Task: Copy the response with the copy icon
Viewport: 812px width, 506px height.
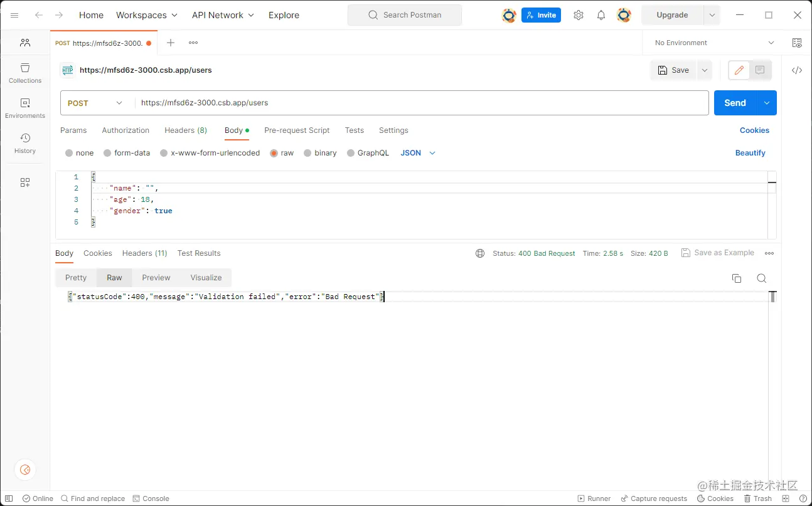Action: coord(737,278)
